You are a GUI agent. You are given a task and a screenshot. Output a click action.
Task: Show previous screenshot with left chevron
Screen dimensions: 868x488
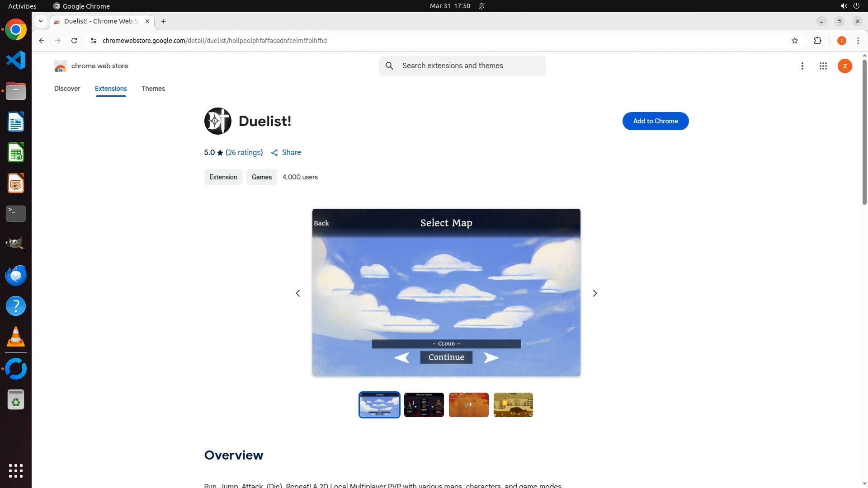[298, 293]
